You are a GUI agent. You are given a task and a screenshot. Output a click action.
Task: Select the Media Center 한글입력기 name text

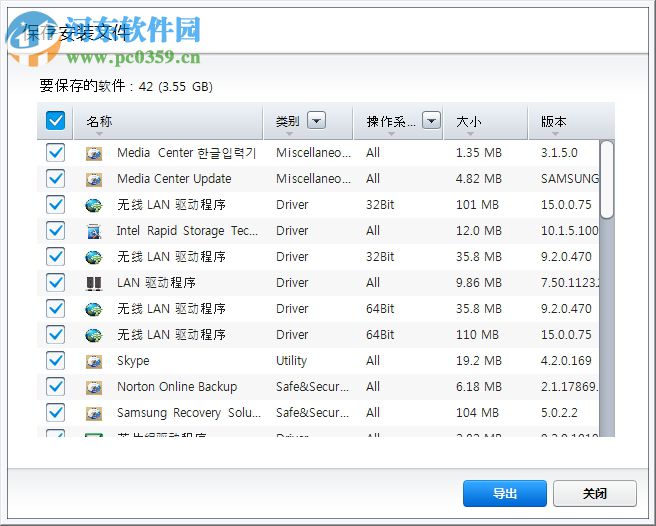(x=187, y=153)
